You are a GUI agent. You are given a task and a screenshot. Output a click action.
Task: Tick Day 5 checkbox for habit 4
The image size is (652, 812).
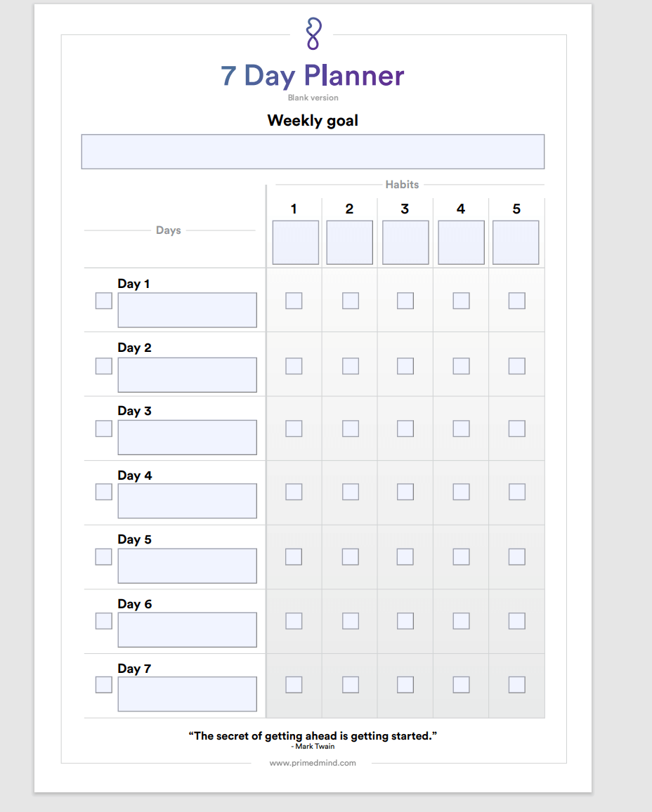tap(462, 557)
